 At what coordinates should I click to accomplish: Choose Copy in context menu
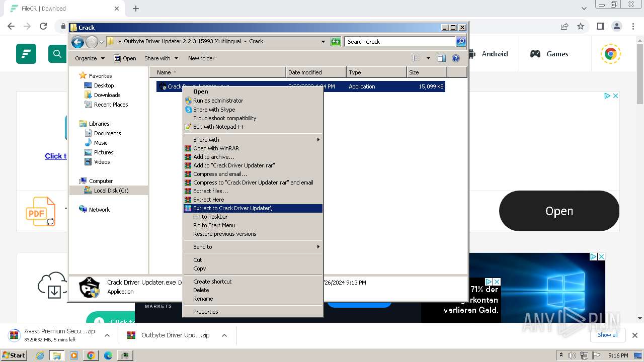[253, 268]
